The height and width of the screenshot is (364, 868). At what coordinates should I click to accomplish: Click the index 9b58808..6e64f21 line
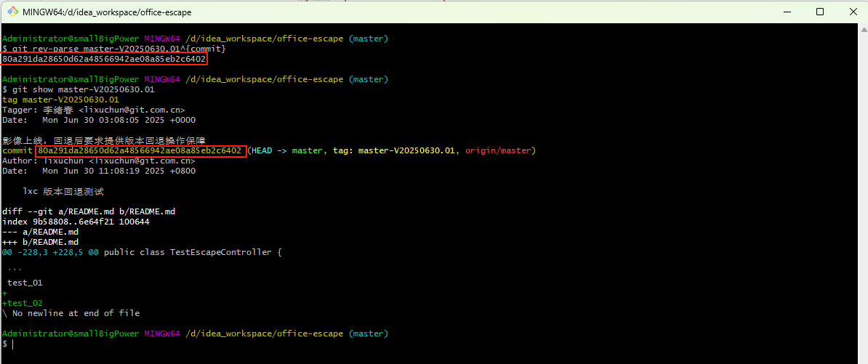coord(76,222)
